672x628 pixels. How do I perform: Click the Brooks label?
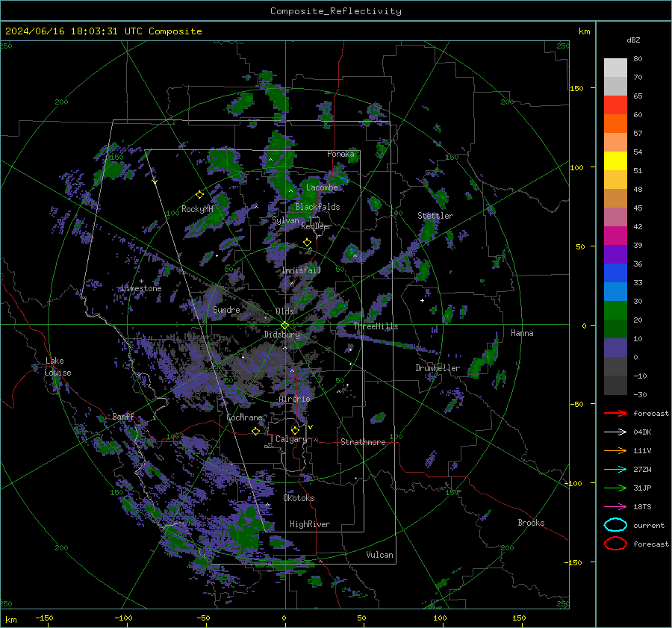tap(531, 523)
